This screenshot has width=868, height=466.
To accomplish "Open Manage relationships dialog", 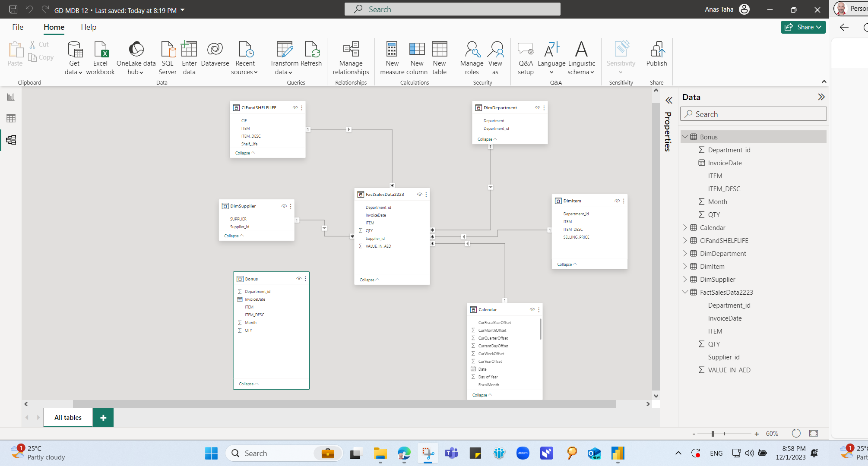I will point(351,58).
